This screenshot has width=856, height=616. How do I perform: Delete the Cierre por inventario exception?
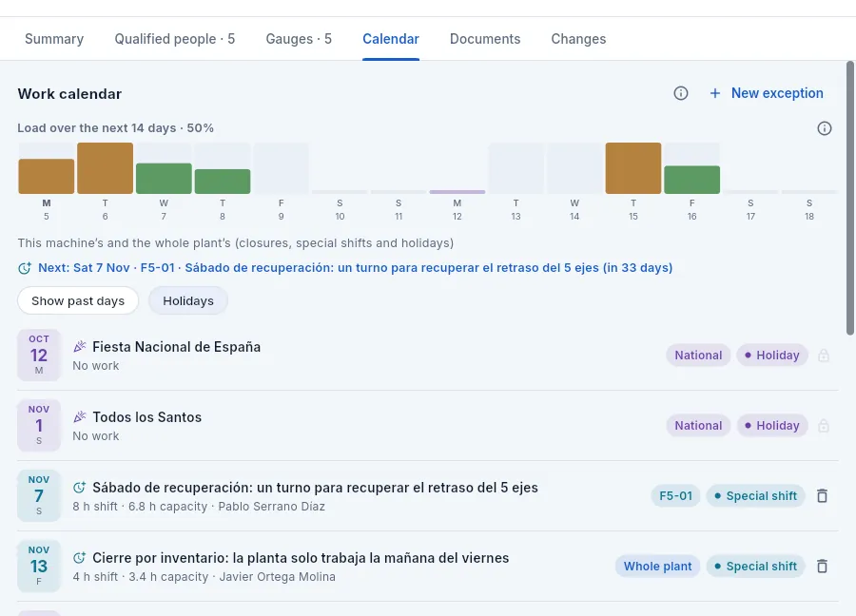(822, 567)
